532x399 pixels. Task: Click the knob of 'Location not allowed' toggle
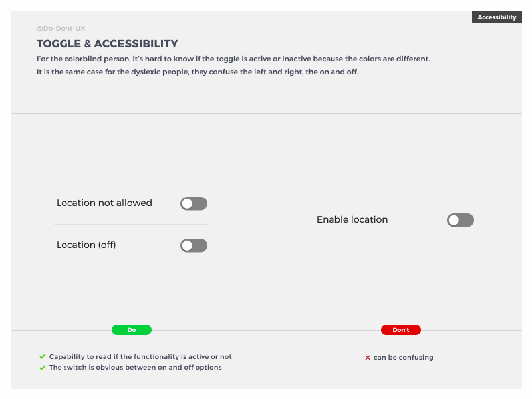pyautogui.click(x=188, y=203)
